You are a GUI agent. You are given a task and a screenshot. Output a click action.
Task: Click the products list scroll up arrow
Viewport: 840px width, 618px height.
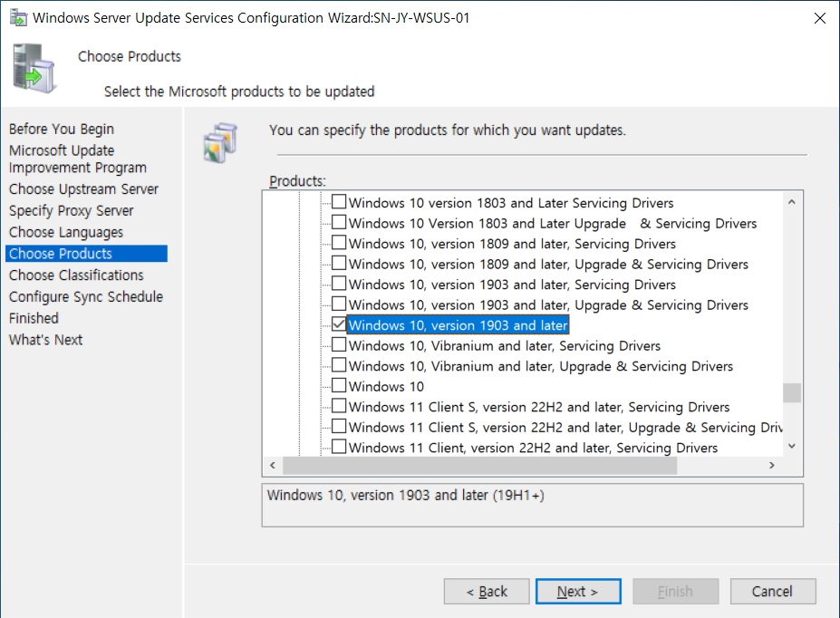(792, 202)
